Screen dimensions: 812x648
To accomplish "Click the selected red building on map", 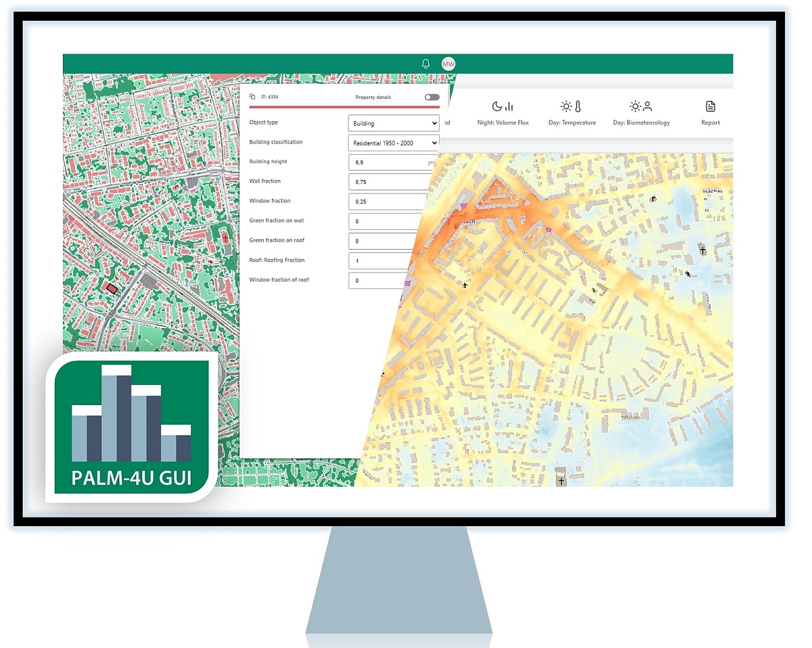I will [x=112, y=288].
